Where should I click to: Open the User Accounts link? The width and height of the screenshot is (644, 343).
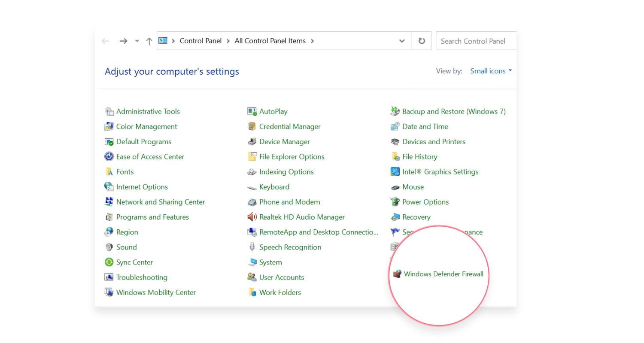(x=282, y=277)
